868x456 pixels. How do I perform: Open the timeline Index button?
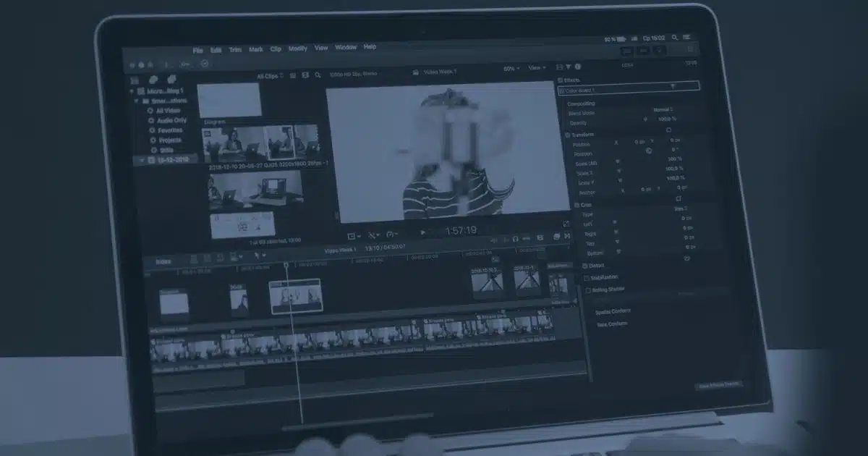click(163, 262)
